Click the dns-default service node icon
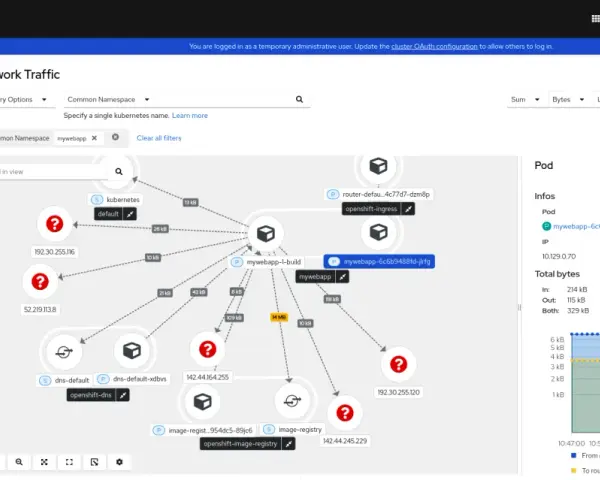600x480 pixels. point(64,351)
